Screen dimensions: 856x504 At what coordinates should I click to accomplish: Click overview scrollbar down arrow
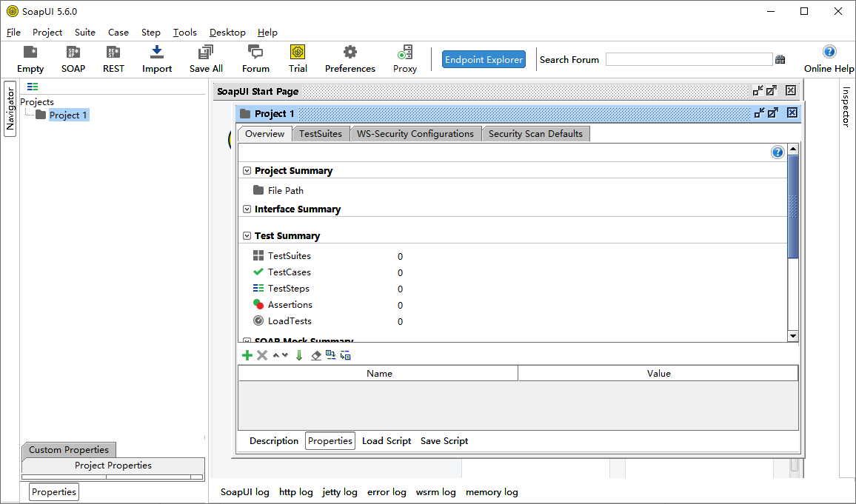[x=793, y=336]
